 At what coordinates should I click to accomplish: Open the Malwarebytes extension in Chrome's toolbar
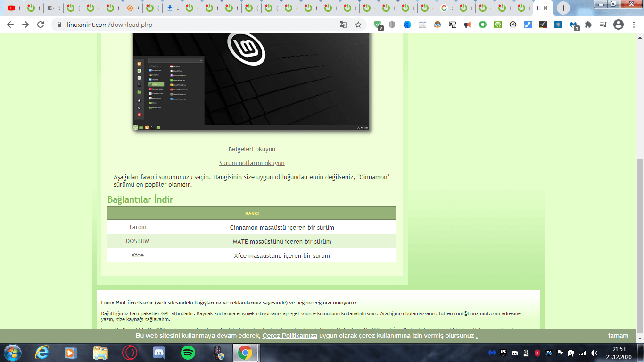[574, 25]
